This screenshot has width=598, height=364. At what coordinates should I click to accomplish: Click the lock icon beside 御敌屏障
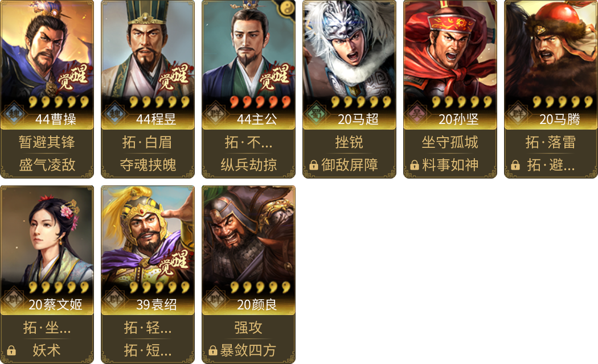tap(314, 165)
